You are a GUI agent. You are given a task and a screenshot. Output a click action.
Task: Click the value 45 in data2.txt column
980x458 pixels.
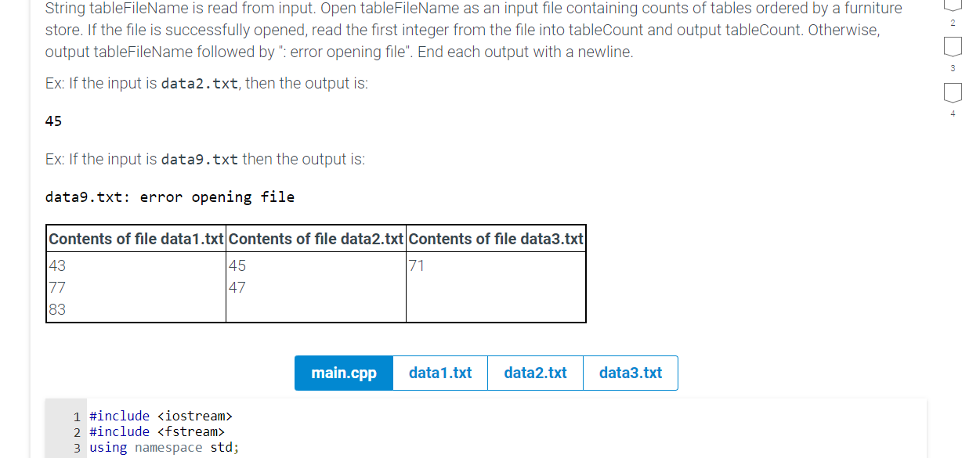236,265
